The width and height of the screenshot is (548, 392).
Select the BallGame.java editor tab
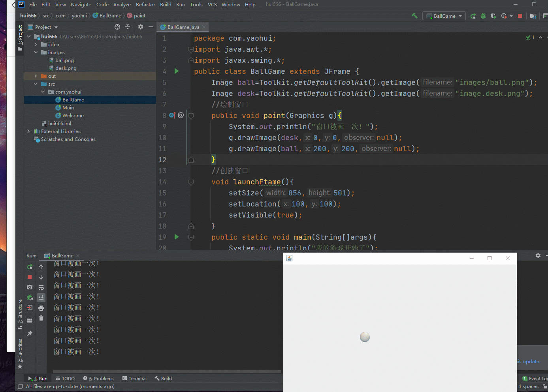point(183,27)
